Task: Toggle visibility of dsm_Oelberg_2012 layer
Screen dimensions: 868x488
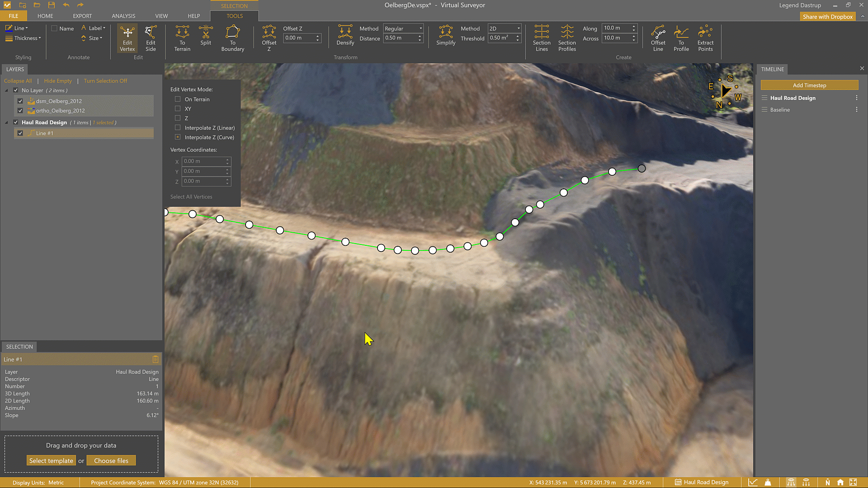Action: [20, 101]
